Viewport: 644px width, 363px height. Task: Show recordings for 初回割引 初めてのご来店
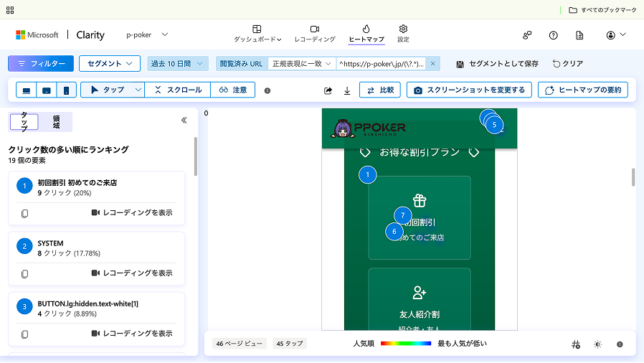(x=132, y=213)
